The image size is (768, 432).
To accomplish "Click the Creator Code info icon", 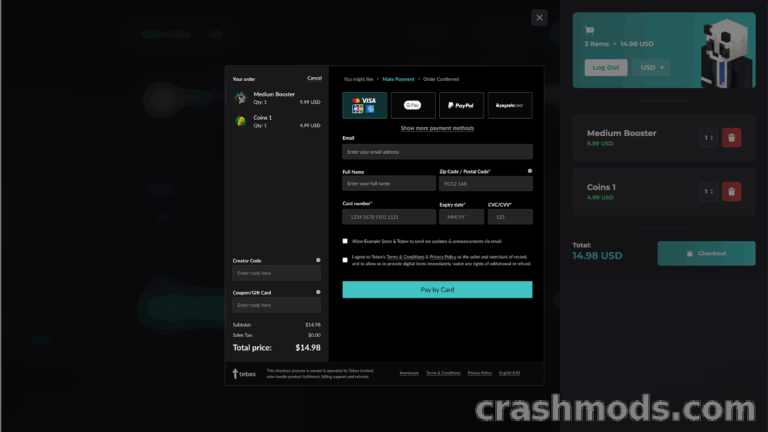I will pos(318,260).
